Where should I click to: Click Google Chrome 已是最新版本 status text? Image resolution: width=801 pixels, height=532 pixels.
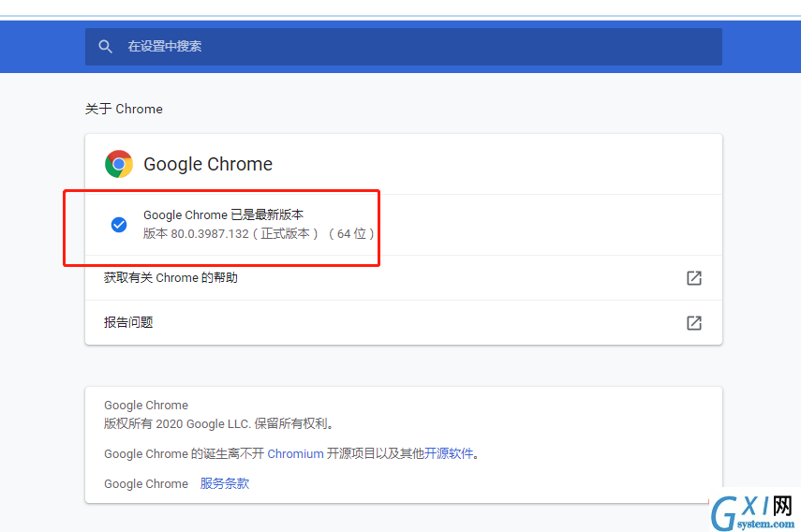223,214
